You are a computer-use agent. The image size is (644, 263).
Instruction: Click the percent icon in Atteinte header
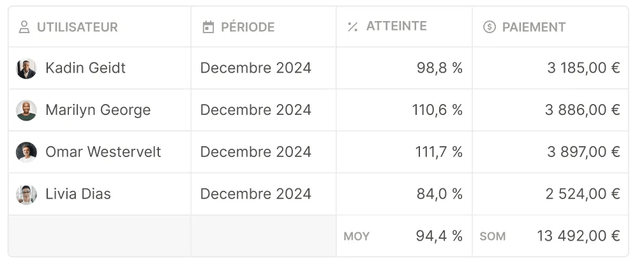click(x=352, y=27)
